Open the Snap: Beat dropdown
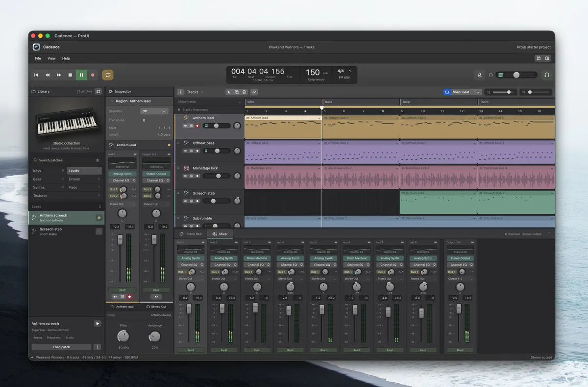 466,92
